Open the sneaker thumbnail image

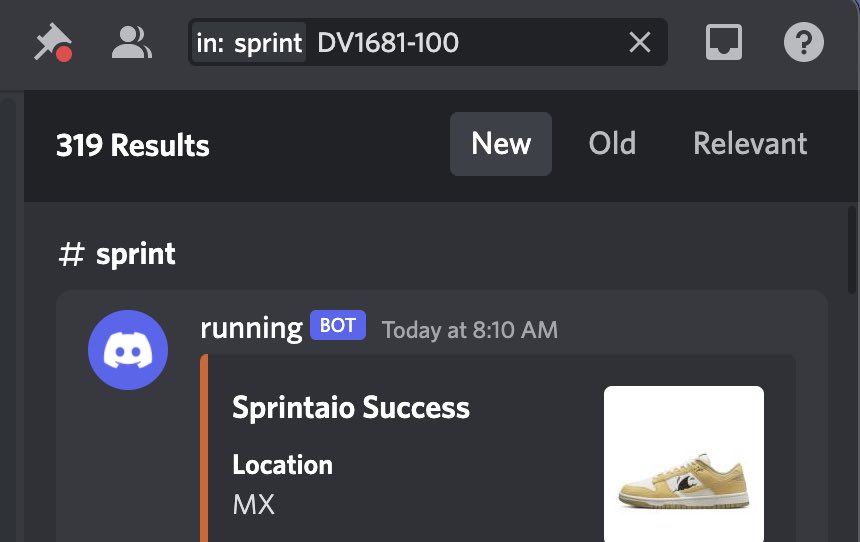684,464
